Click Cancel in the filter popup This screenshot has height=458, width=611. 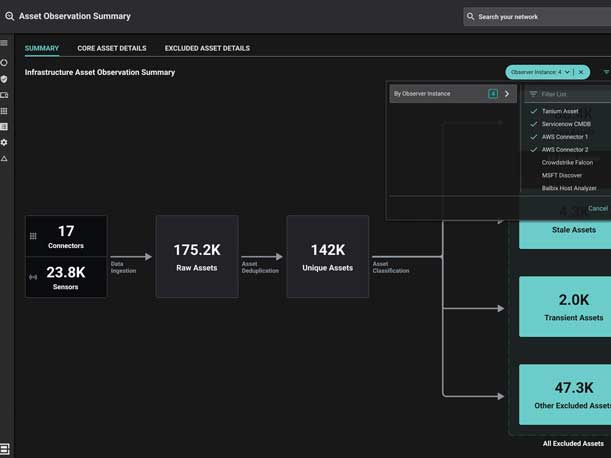tap(597, 208)
